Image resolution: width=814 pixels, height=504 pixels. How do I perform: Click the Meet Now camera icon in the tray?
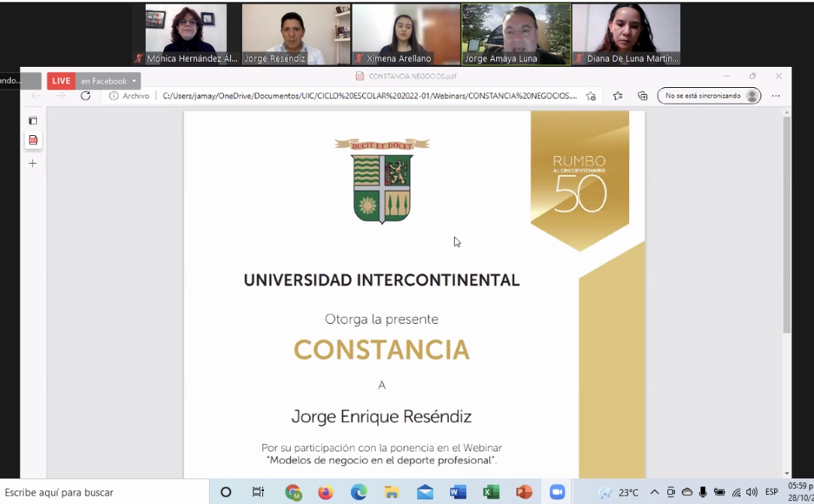pyautogui.click(x=670, y=492)
